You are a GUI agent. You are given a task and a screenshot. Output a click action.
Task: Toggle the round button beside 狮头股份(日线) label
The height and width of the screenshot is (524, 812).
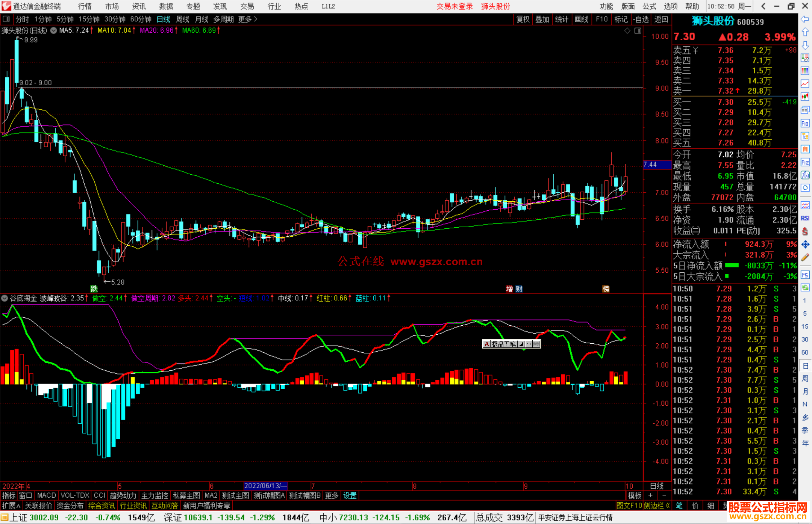(x=54, y=30)
